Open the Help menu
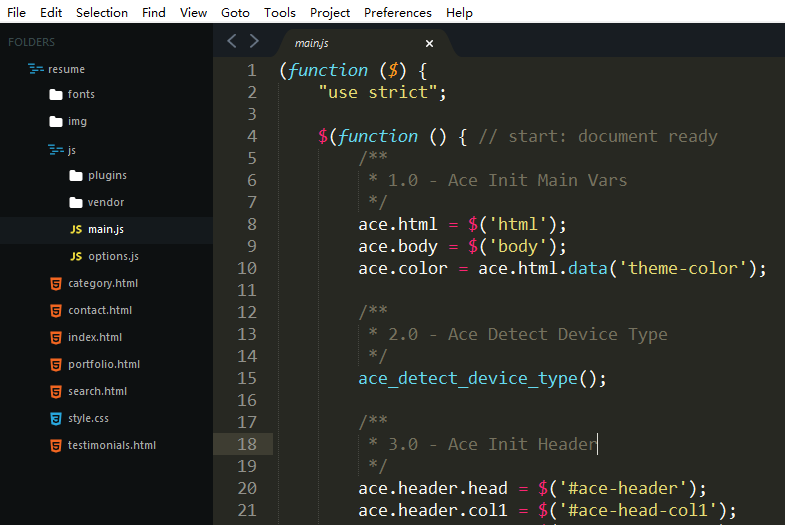 (x=459, y=13)
